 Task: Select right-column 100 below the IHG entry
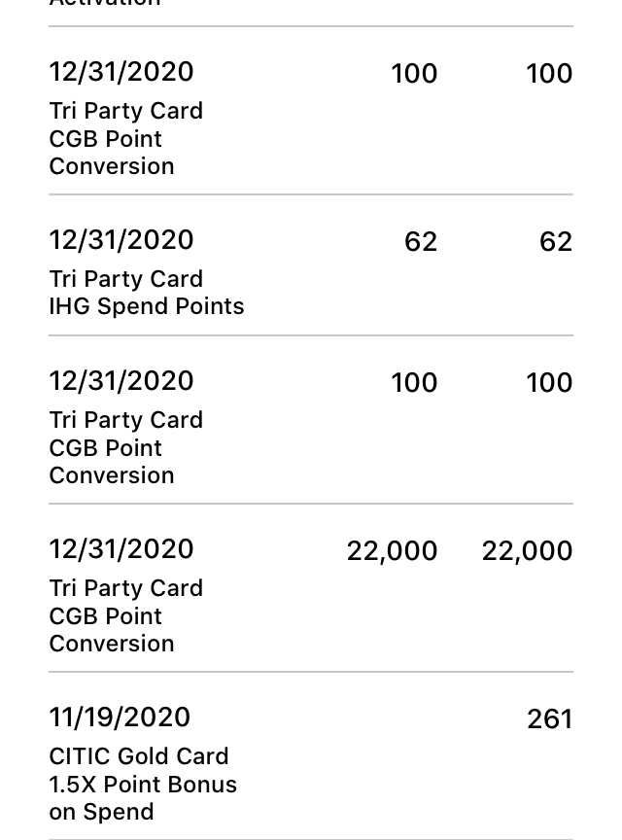pyautogui.click(x=549, y=382)
